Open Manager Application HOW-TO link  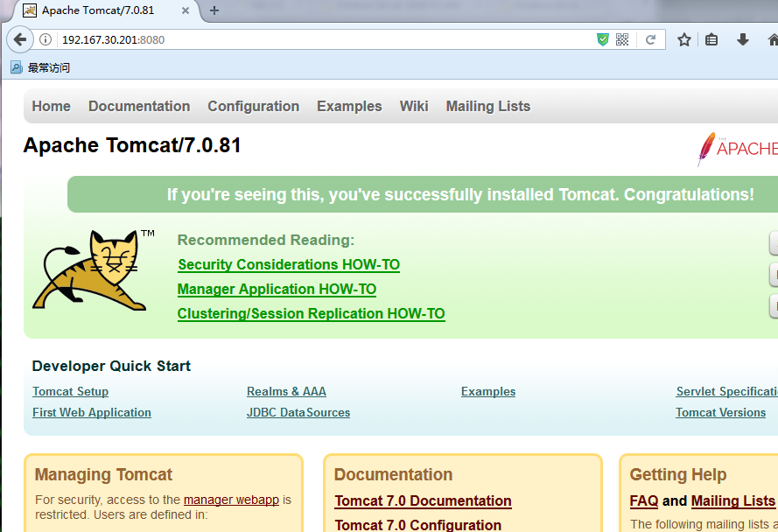point(277,289)
